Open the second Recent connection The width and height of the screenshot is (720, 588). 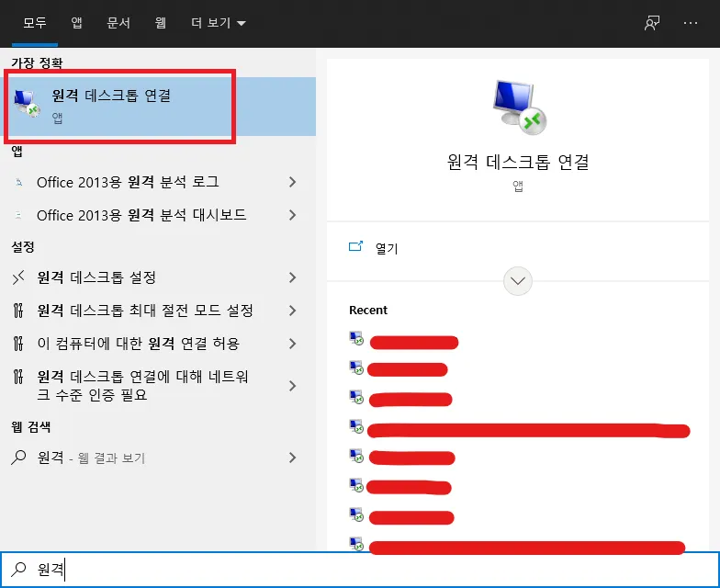[399, 368]
